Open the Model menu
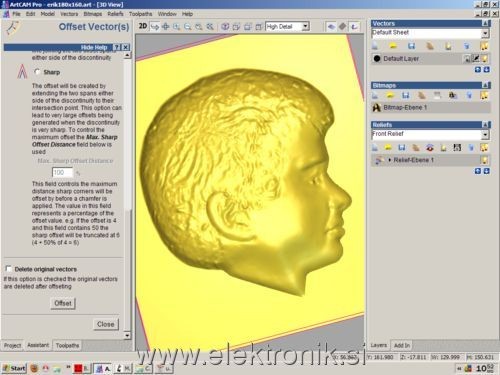The image size is (500, 375). 48,14
